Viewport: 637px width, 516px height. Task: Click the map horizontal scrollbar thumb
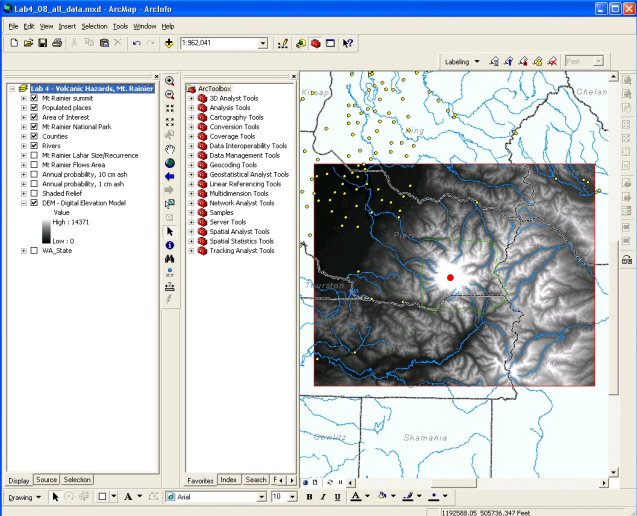(x=453, y=483)
